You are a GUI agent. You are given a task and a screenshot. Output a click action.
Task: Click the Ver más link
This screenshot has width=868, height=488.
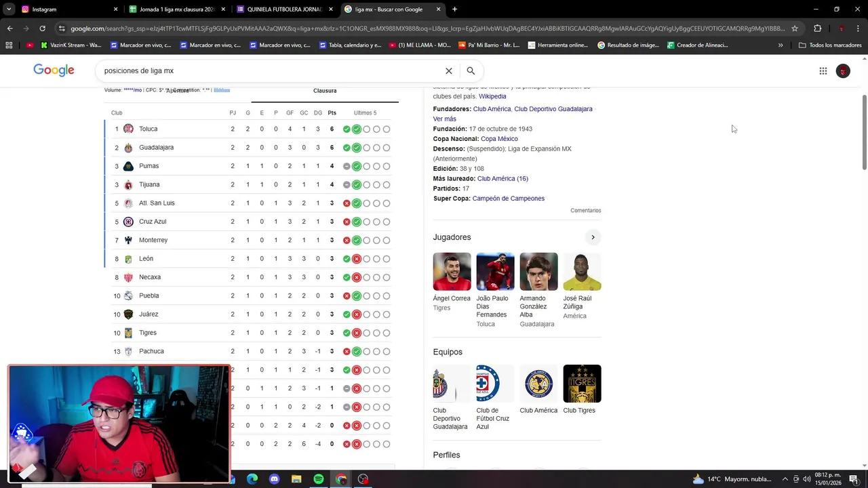(445, 119)
